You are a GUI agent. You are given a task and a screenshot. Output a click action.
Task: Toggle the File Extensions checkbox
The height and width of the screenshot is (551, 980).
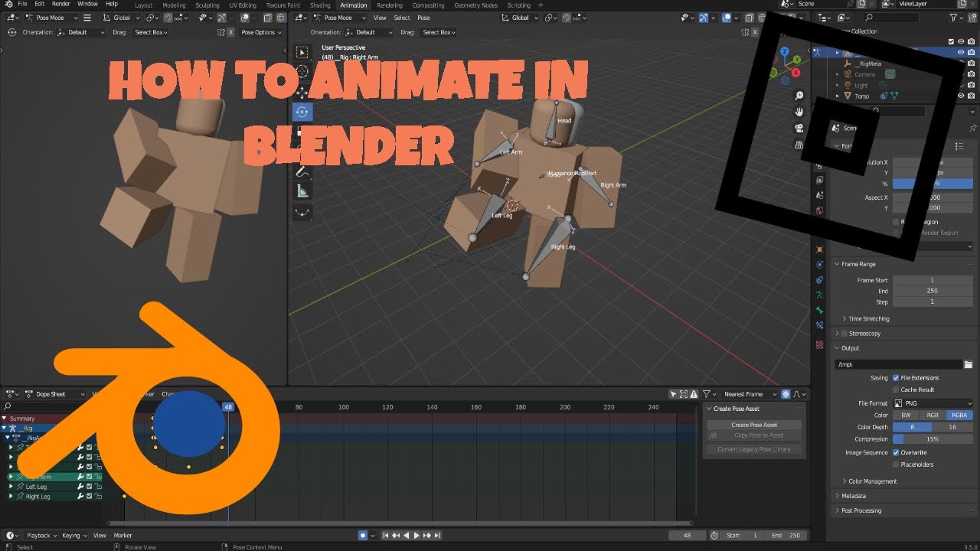(x=896, y=378)
